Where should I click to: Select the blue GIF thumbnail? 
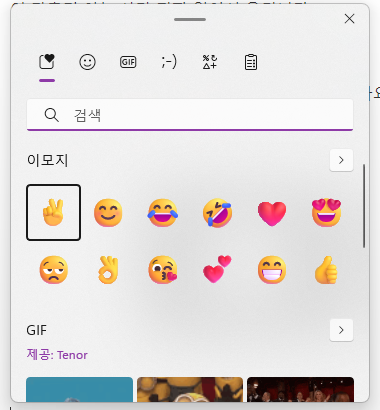79,389
